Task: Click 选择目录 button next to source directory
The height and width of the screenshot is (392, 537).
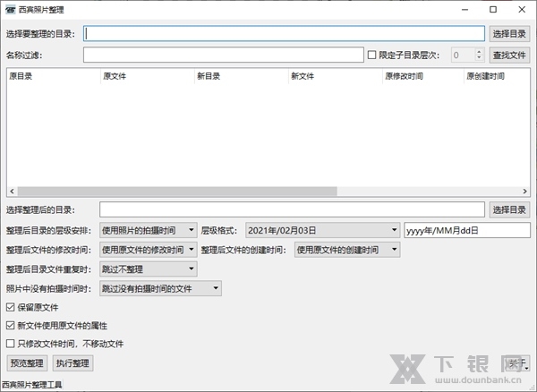Action: pyautogui.click(x=509, y=33)
